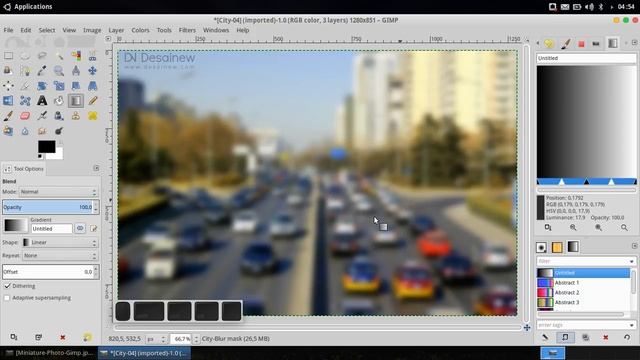Switch to the Tool Options tab

24,169
